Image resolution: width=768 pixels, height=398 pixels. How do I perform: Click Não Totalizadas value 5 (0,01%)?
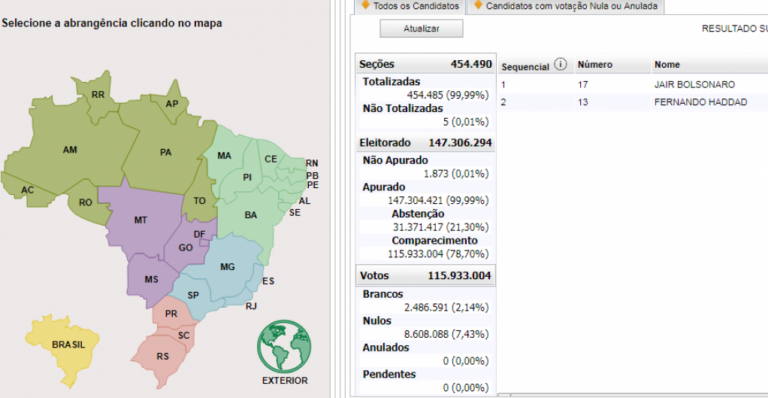coord(466,122)
